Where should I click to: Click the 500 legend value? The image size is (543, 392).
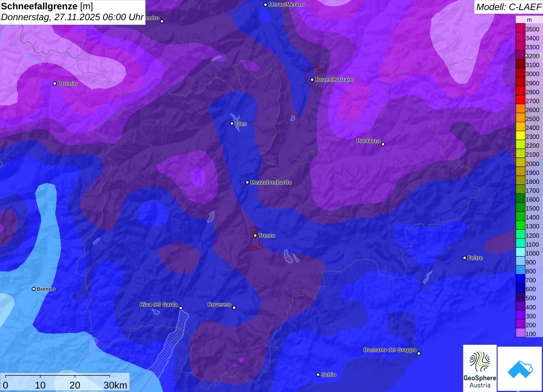pyautogui.click(x=531, y=298)
